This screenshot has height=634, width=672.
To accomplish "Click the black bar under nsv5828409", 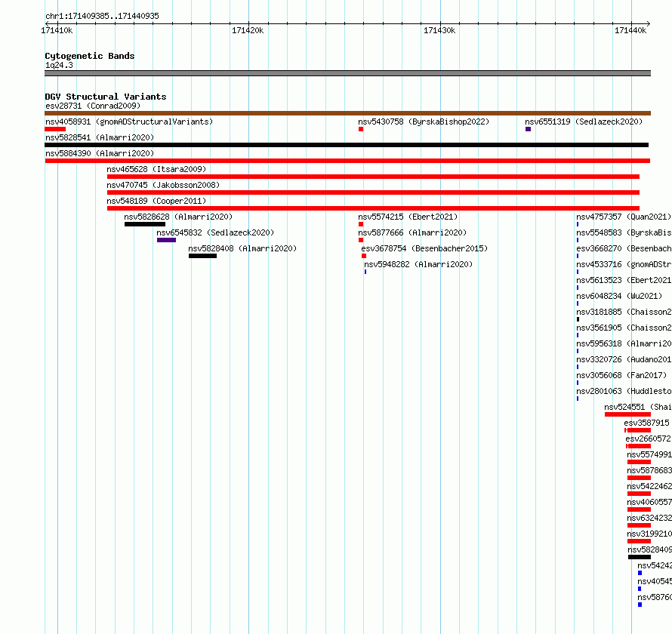I will coord(640,557).
